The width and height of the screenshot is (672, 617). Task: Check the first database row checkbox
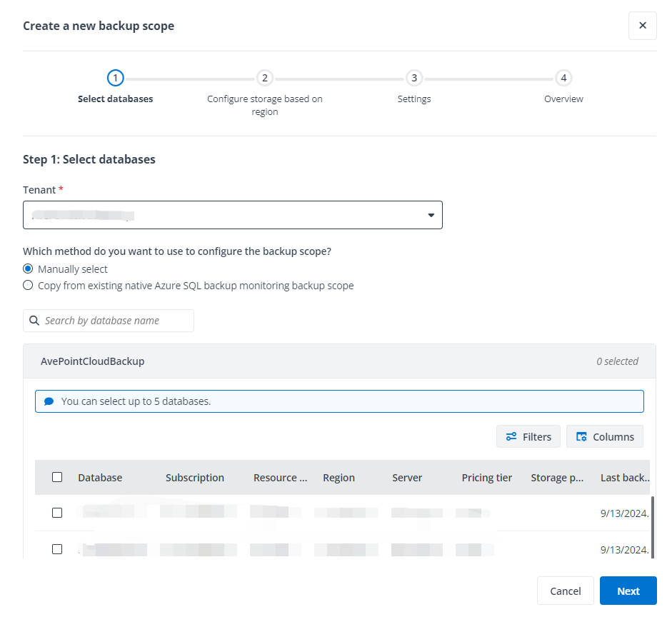tap(57, 513)
